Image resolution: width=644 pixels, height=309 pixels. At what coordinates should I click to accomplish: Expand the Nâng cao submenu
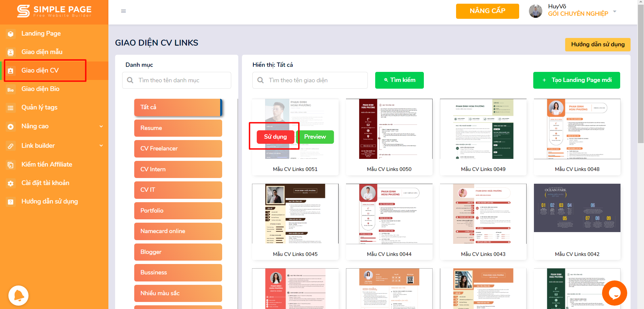(x=101, y=127)
